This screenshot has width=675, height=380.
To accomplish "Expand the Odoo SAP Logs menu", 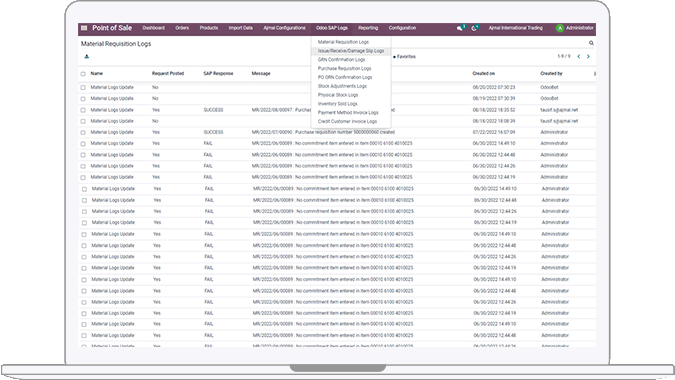I will [331, 28].
